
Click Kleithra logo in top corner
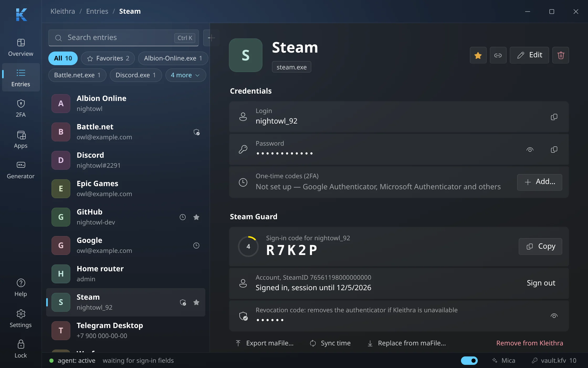coord(21,14)
